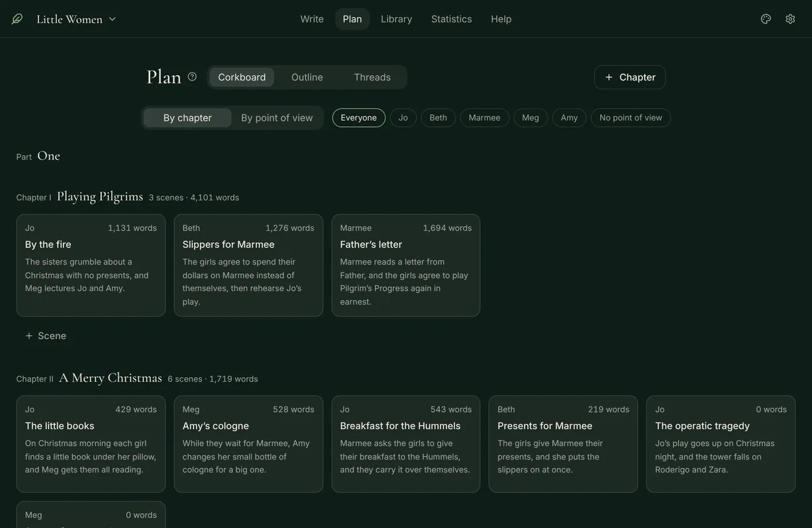Click the 528 words count

pos(294,410)
